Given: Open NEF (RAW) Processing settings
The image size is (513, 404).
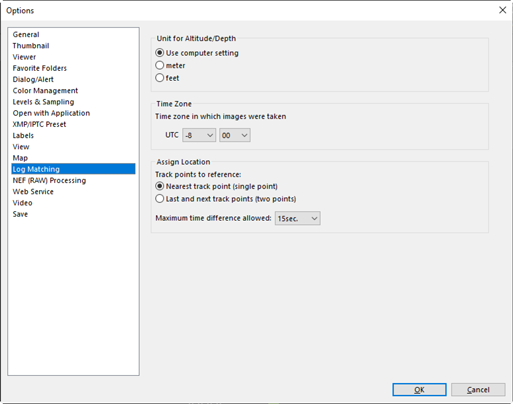Looking at the screenshot, I should coord(49,180).
